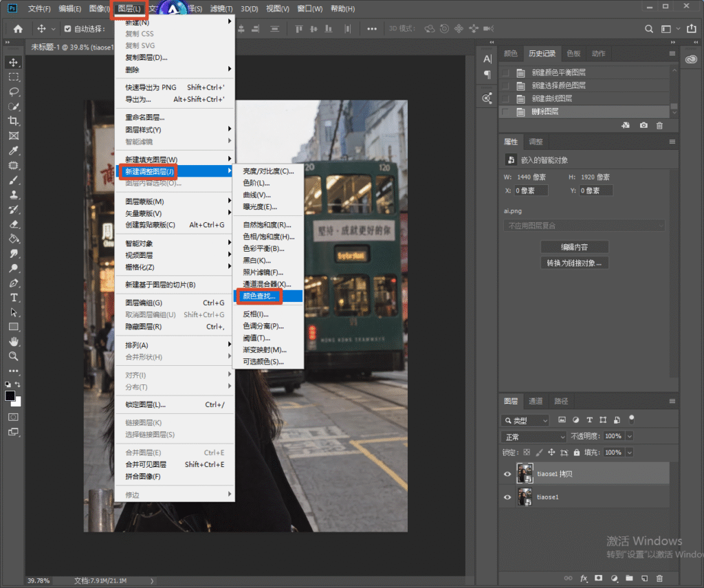The image size is (704, 588).
Task: Select the Frame tool
Action: (14, 135)
